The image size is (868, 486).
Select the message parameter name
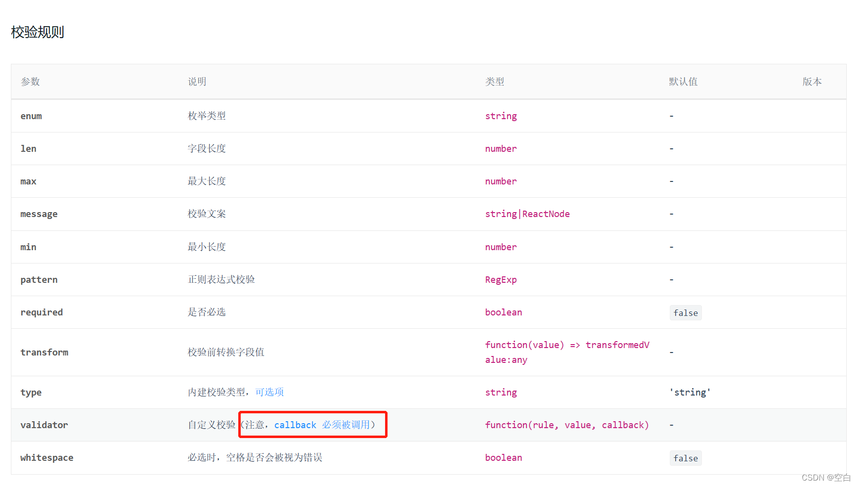39,214
